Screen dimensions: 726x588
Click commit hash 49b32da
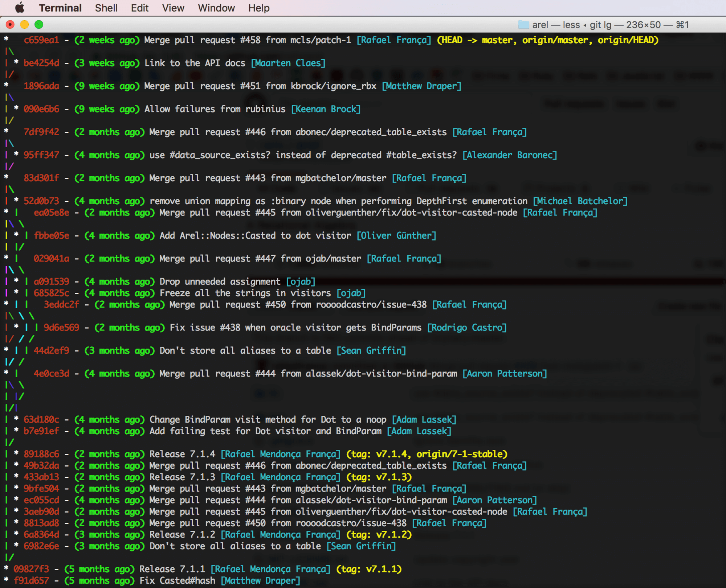coord(41,465)
